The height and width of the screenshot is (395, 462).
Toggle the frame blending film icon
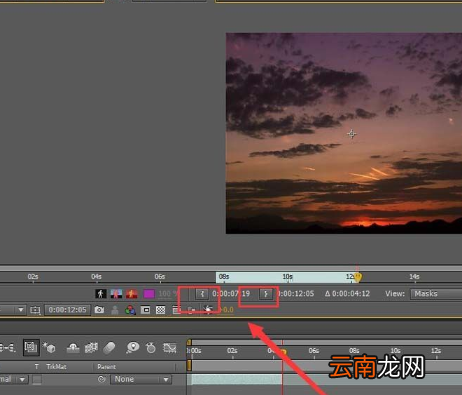[91, 348]
